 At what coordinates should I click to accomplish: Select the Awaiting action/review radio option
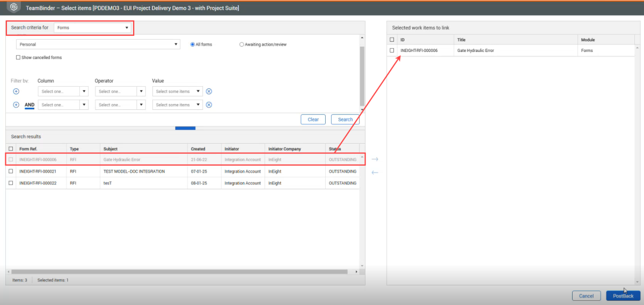click(241, 44)
